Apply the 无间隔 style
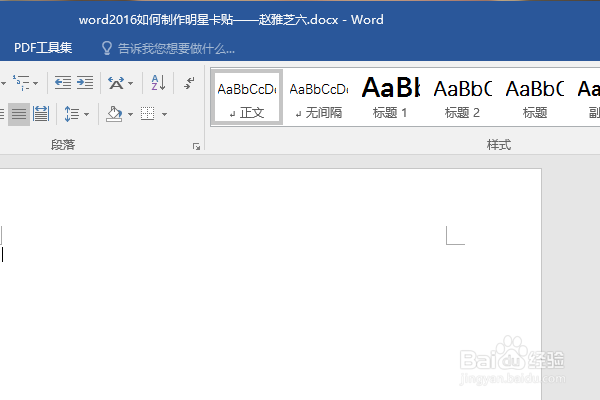This screenshot has height=400, width=600. tap(319, 98)
